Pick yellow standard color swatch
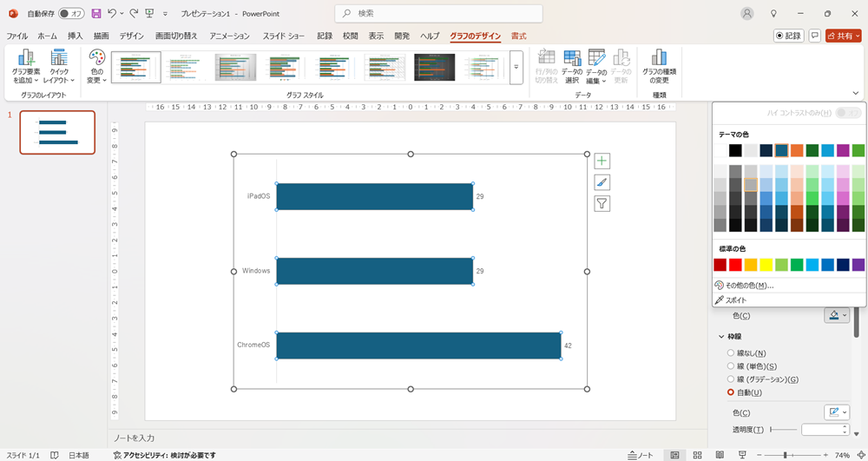 pos(766,265)
